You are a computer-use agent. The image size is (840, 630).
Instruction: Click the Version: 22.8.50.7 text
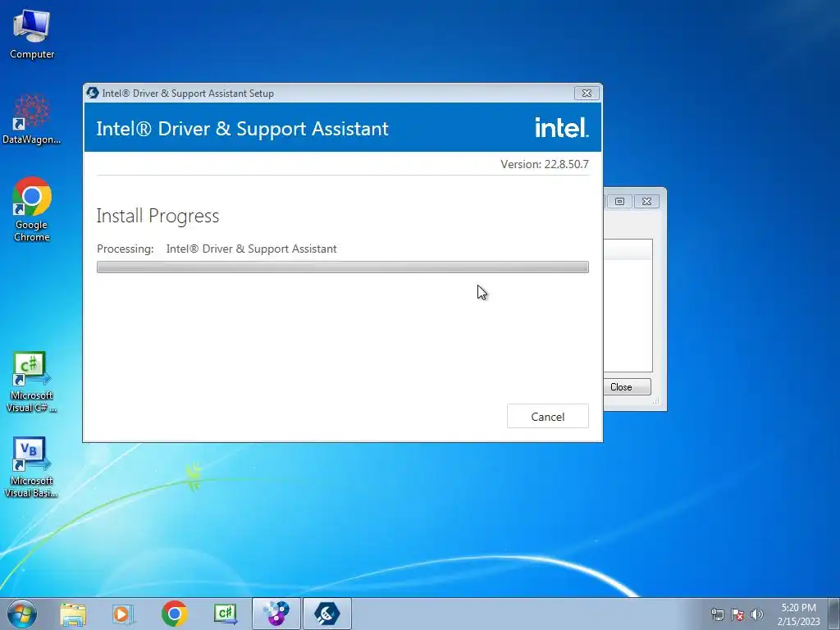click(x=545, y=164)
